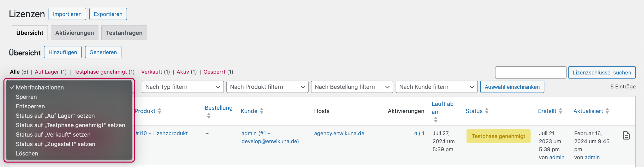Viewport: 644px width, 167px height.
Task: Click the 5 Einträge count text
Action: (623, 87)
